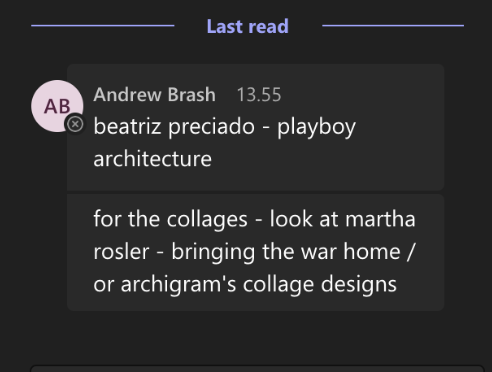492x372 pixels.
Task: Click the offline presence badge on avatar
Action: 75,124
